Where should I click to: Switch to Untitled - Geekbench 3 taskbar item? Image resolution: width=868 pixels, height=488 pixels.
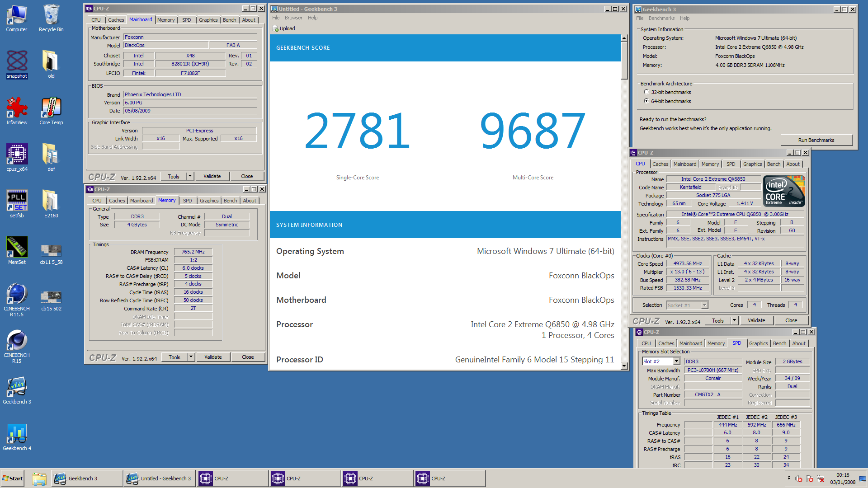(160, 479)
